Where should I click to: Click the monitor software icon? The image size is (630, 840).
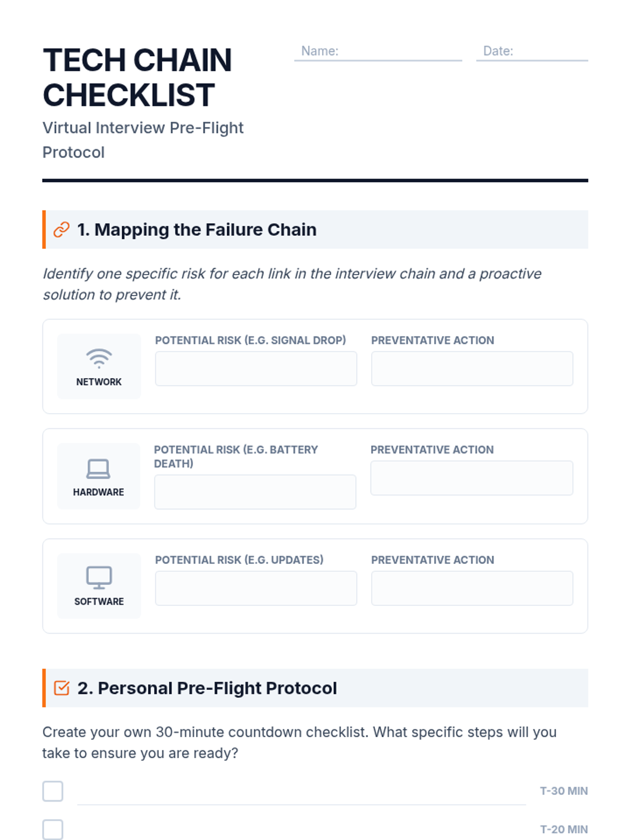click(99, 577)
